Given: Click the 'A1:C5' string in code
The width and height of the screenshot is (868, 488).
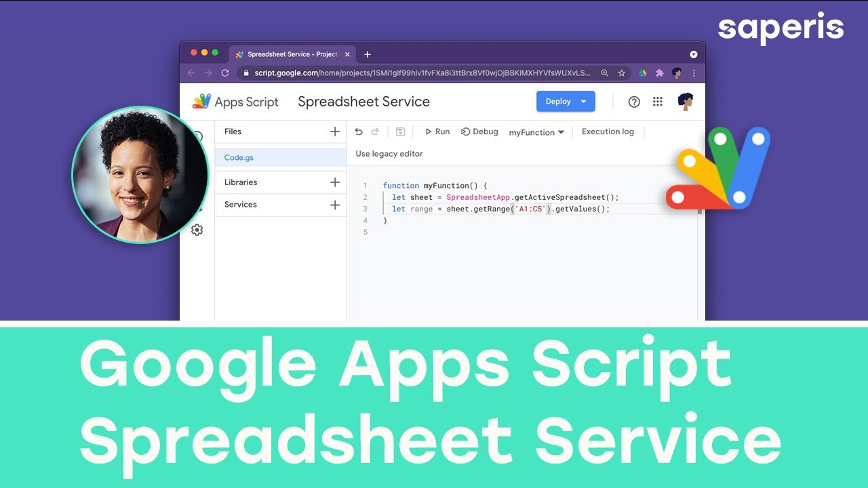Looking at the screenshot, I should pos(530,209).
